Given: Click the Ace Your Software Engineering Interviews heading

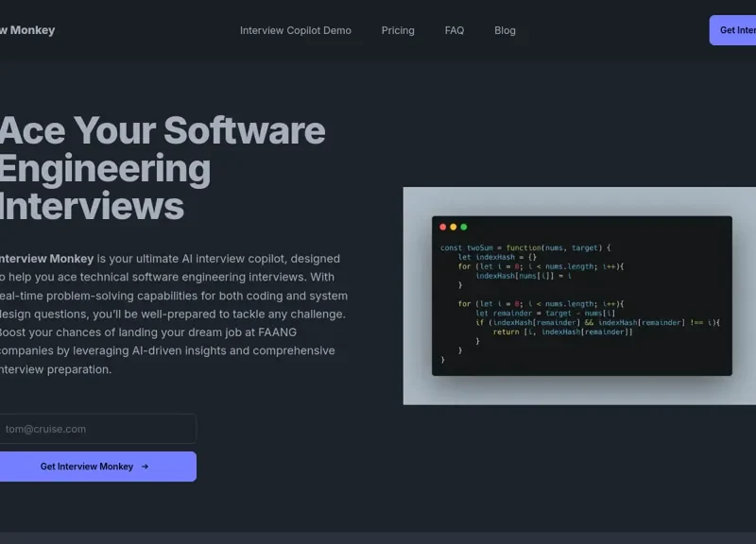Looking at the screenshot, I should [x=161, y=168].
